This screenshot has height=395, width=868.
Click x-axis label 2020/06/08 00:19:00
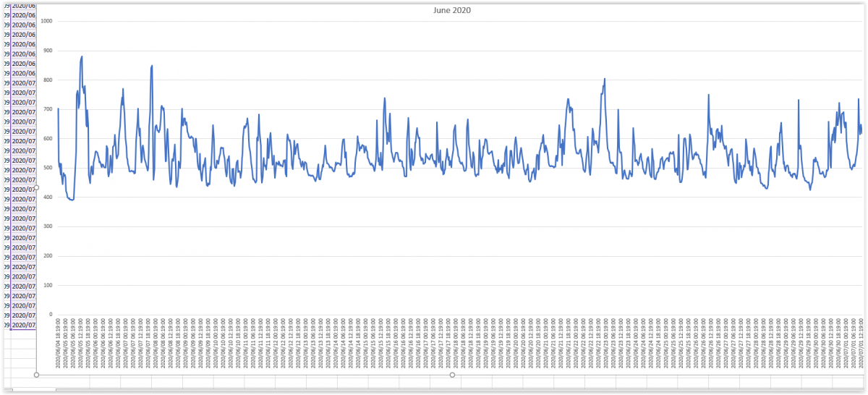156,344
